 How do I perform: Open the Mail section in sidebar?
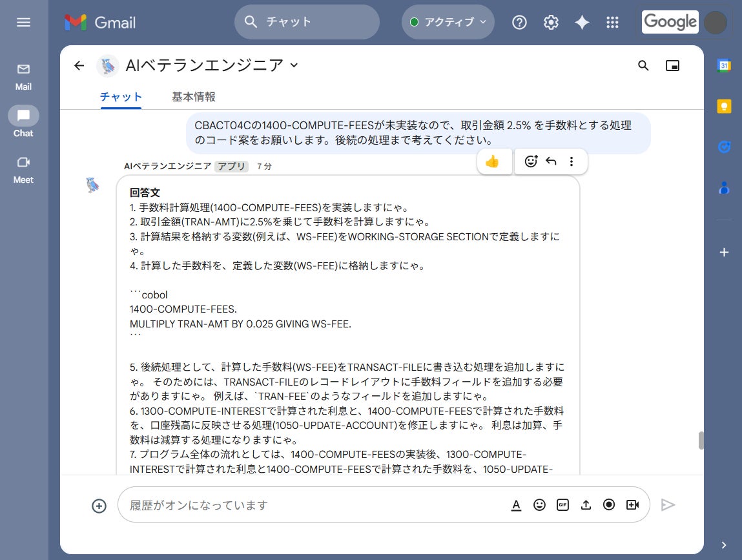(x=23, y=77)
